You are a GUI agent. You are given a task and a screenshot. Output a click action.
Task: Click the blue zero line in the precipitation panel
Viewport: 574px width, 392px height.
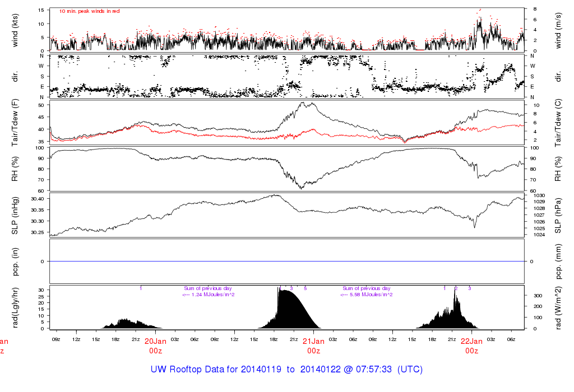pos(286,261)
